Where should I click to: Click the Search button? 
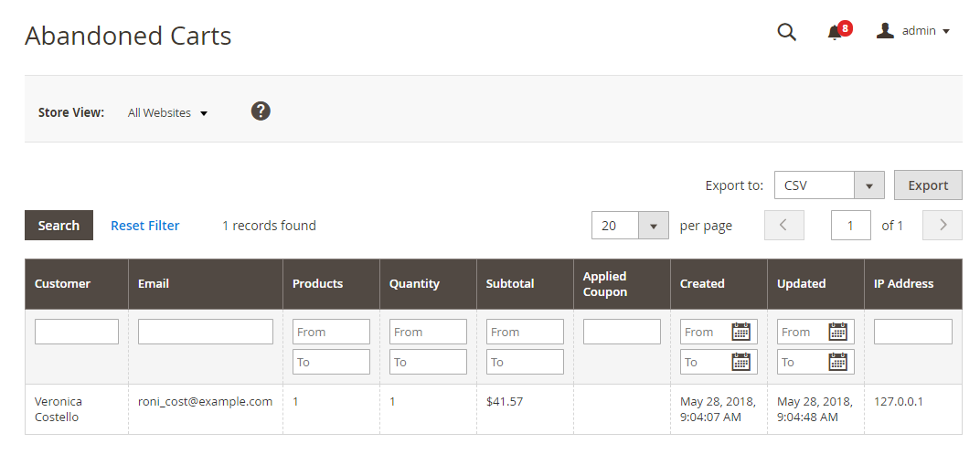[x=59, y=226]
